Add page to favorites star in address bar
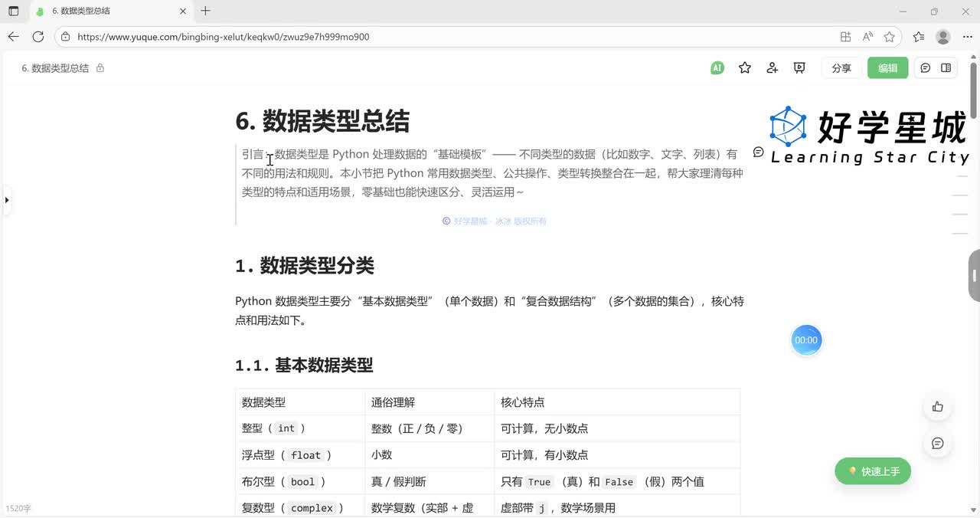Image resolution: width=980 pixels, height=518 pixels. [x=889, y=36]
